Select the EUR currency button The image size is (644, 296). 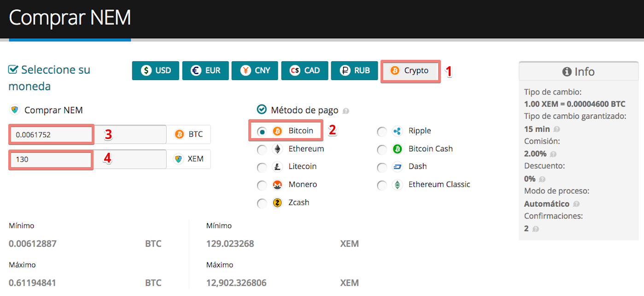[x=205, y=70]
